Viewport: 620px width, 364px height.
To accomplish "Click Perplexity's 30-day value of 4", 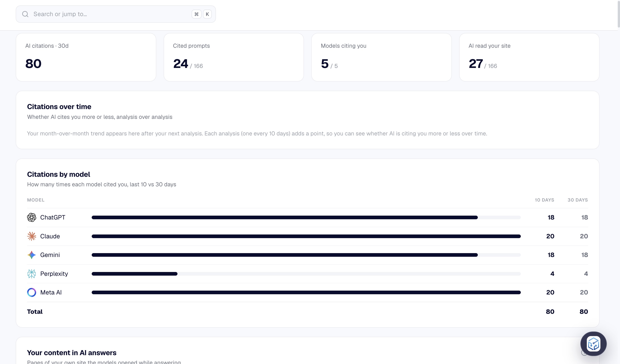I will coord(586,274).
